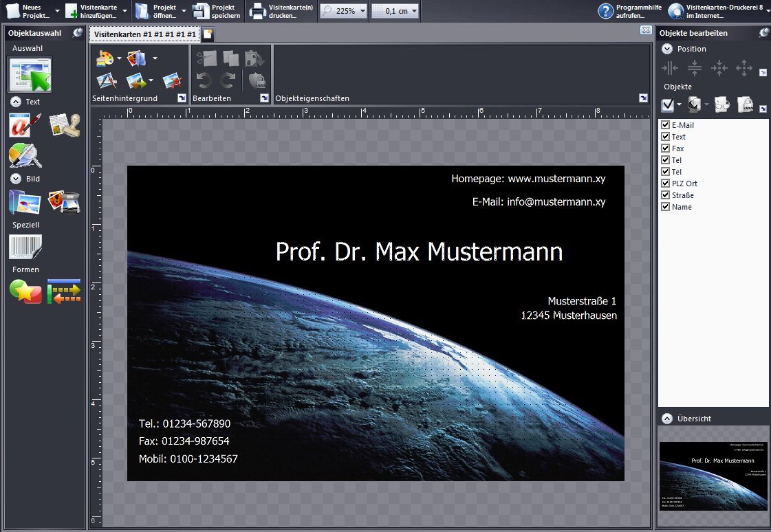The image size is (771, 532).
Task: Click the Übersicht card preview thumbnail
Action: (713, 476)
